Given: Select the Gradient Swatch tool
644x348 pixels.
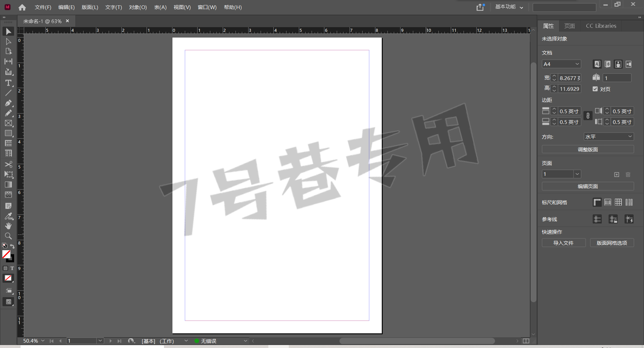Looking at the screenshot, I should (x=8, y=185).
